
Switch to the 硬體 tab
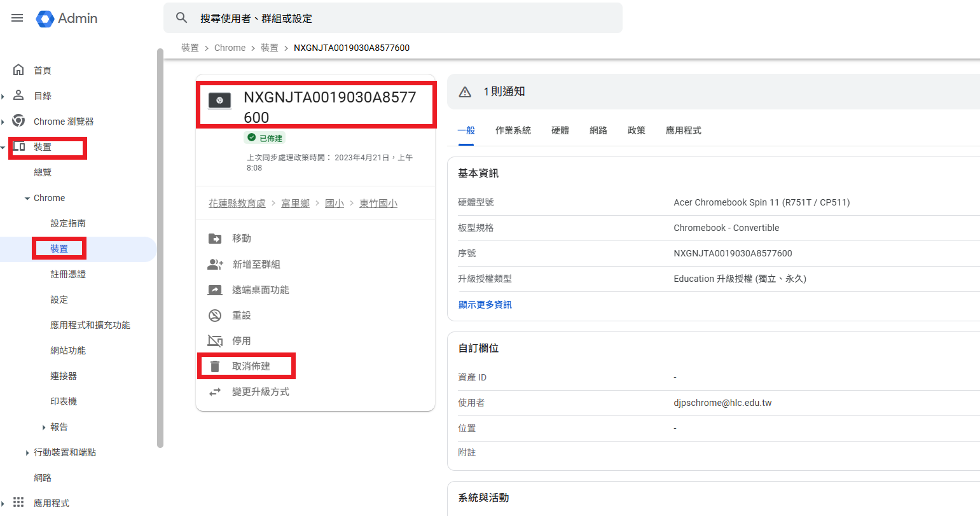(560, 130)
